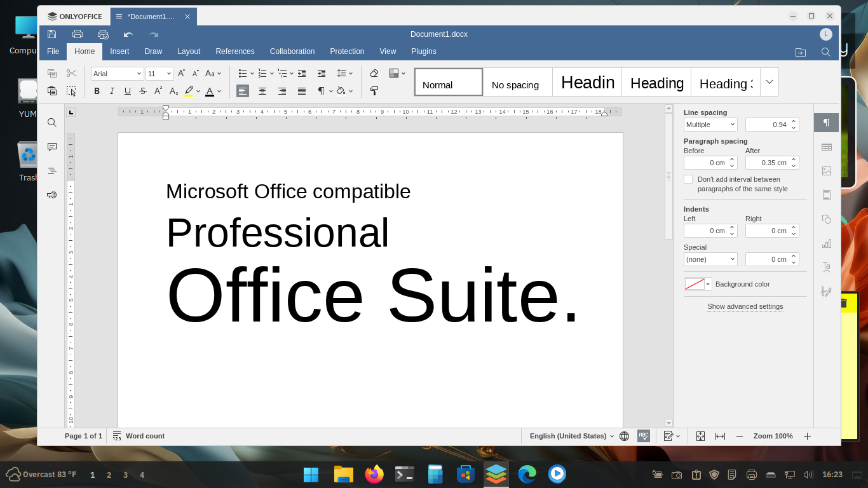Screen dimensions: 868x488
Task: Open Shape settings in the right sidebar
Action: click(827, 219)
